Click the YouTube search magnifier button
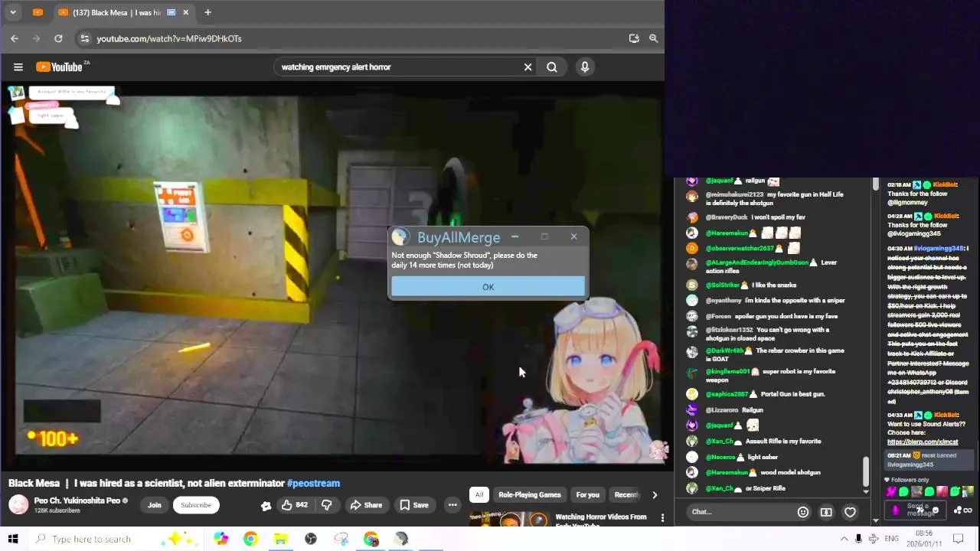The height and width of the screenshot is (551, 980). 551,67
